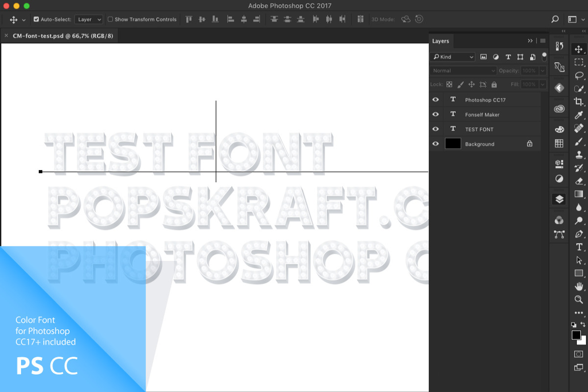The height and width of the screenshot is (392, 588).
Task: Close the CM-font-test.psd document tab
Action: click(x=6, y=36)
